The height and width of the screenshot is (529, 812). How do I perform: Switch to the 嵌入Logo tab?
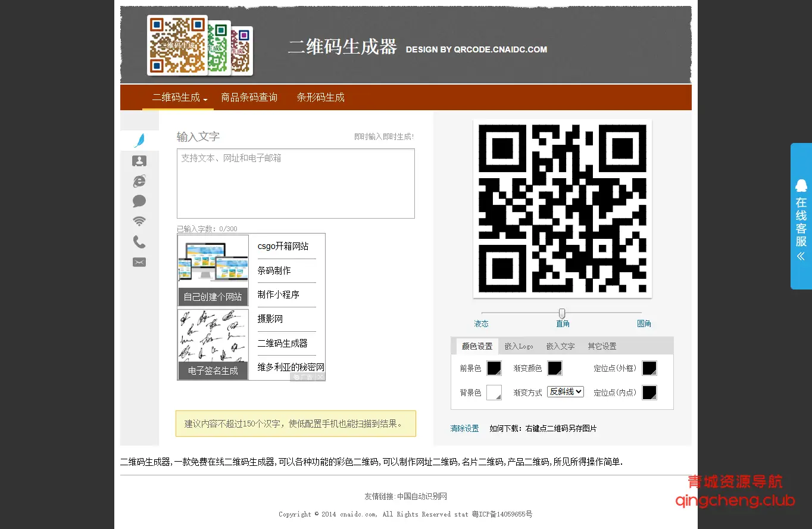(519, 346)
